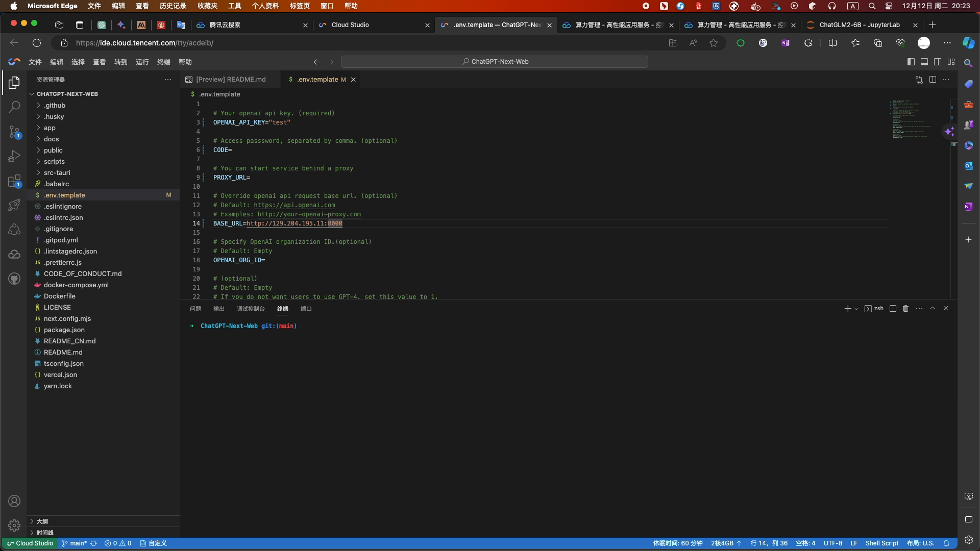The width and height of the screenshot is (980, 551).
Task: Kill terminal with trash icon
Action: click(x=905, y=309)
